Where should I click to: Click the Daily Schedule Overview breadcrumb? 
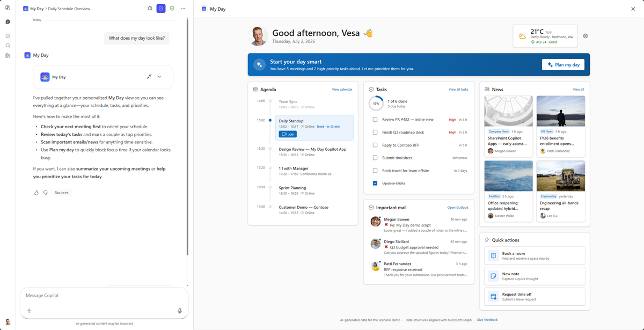(69, 9)
